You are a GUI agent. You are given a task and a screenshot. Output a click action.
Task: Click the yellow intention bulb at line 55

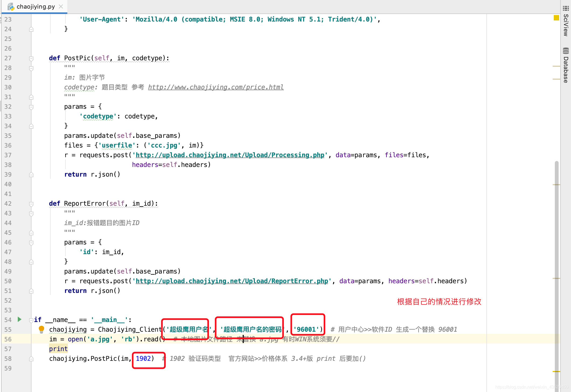[x=41, y=329]
